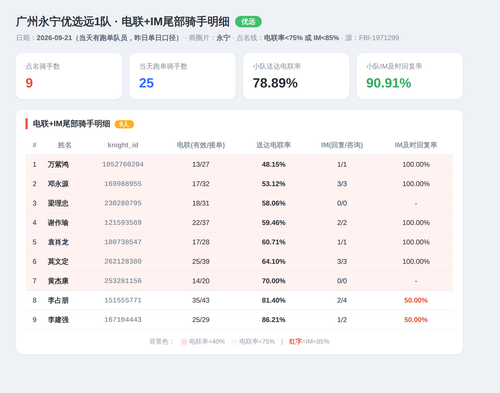Click the 18/31 call count cell
500x393 pixels.
(201, 203)
